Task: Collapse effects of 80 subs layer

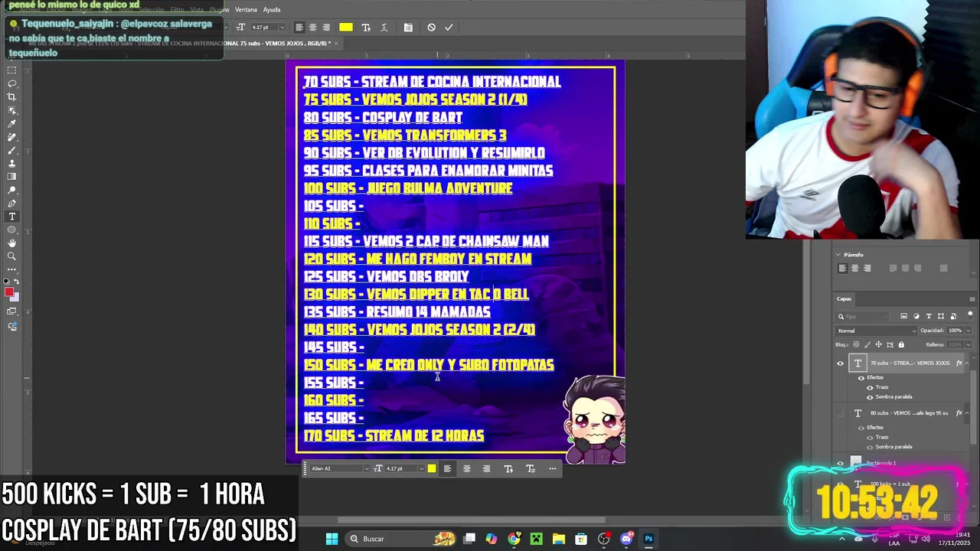Action: coord(967,413)
